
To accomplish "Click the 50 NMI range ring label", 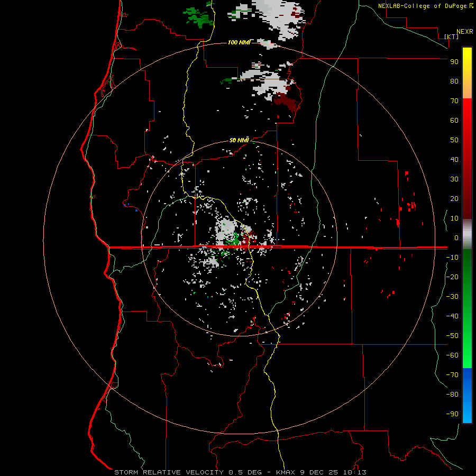I will click(239, 140).
